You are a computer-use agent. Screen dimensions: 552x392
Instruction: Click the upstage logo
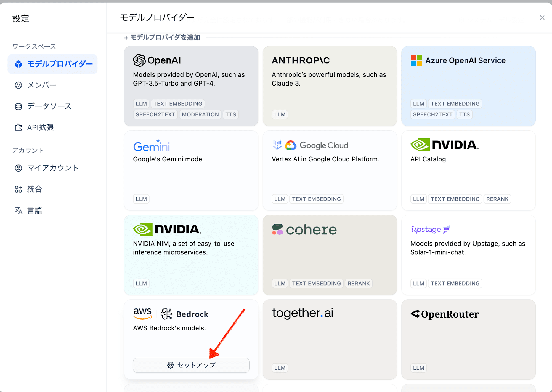coord(430,229)
